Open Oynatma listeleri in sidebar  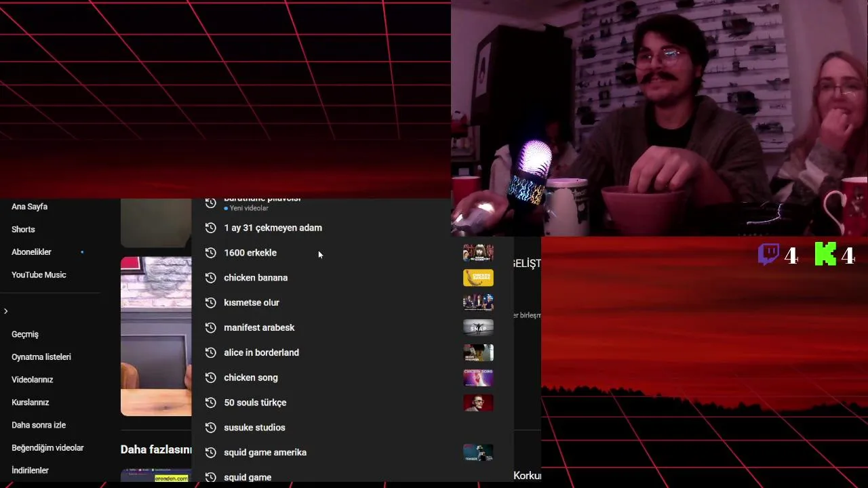pyautogui.click(x=41, y=357)
